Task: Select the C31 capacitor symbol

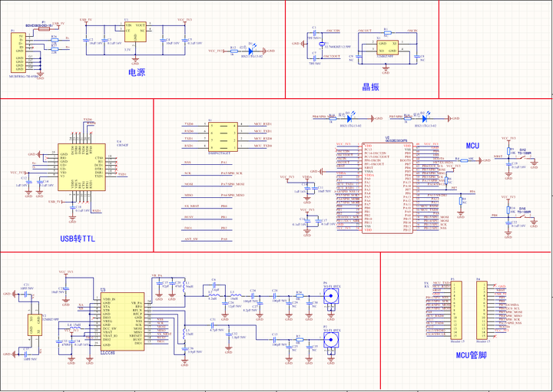Action: [x=213, y=325]
